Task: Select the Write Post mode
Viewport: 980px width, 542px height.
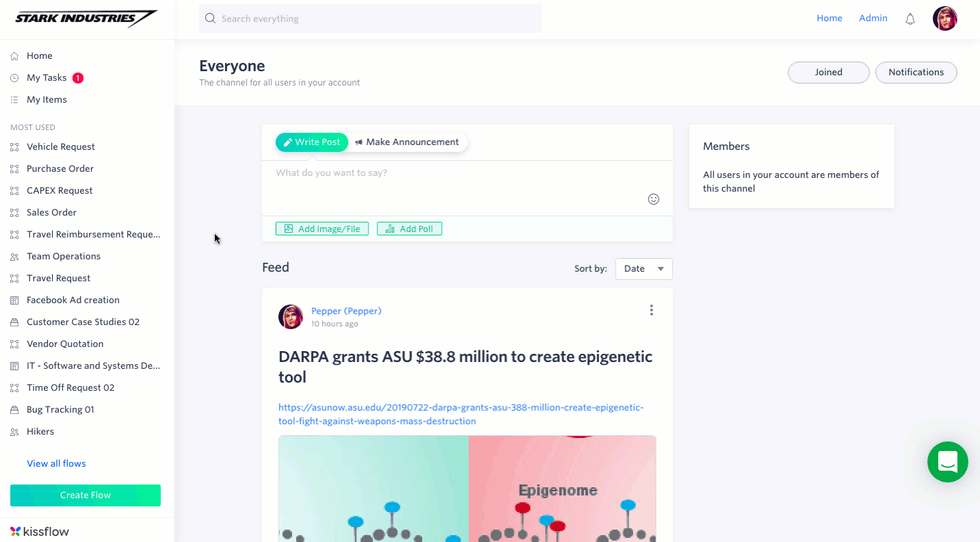Action: (312, 142)
